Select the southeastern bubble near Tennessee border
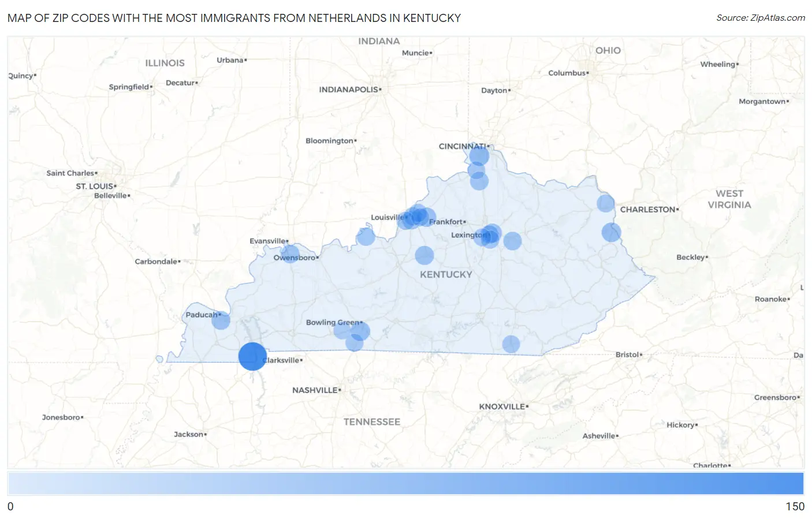This screenshot has width=812, height=519. [511, 344]
